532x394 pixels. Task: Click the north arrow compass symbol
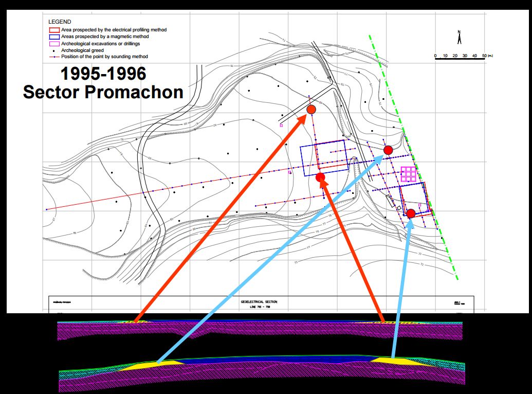click(459, 37)
